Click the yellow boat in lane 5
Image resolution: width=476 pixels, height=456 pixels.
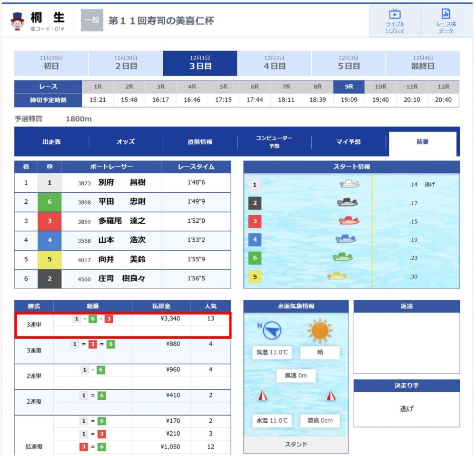(x=337, y=276)
